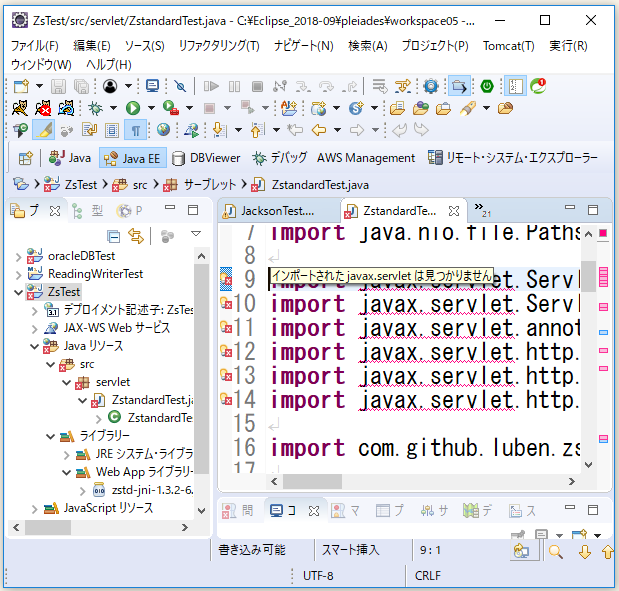Show hidden editor tabs list »21
The height and width of the screenshot is (591, 619).
[482, 210]
